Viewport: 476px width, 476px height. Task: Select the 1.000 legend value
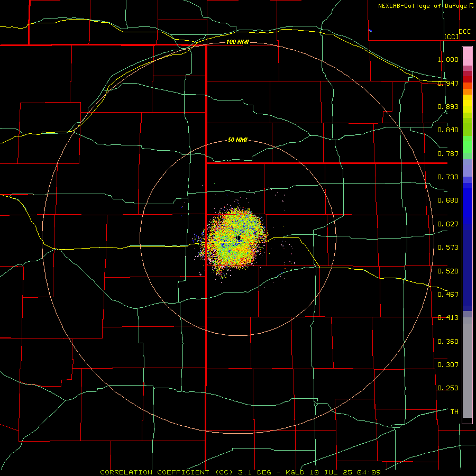point(448,59)
